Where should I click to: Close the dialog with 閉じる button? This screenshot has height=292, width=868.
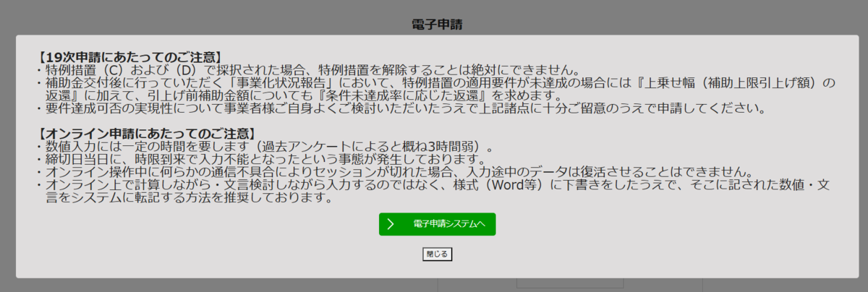coord(437,254)
